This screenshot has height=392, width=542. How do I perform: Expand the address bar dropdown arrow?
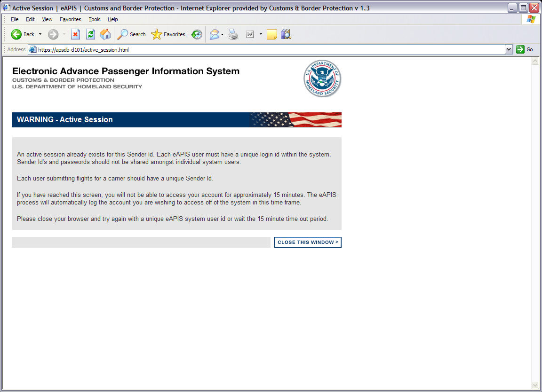coord(509,49)
